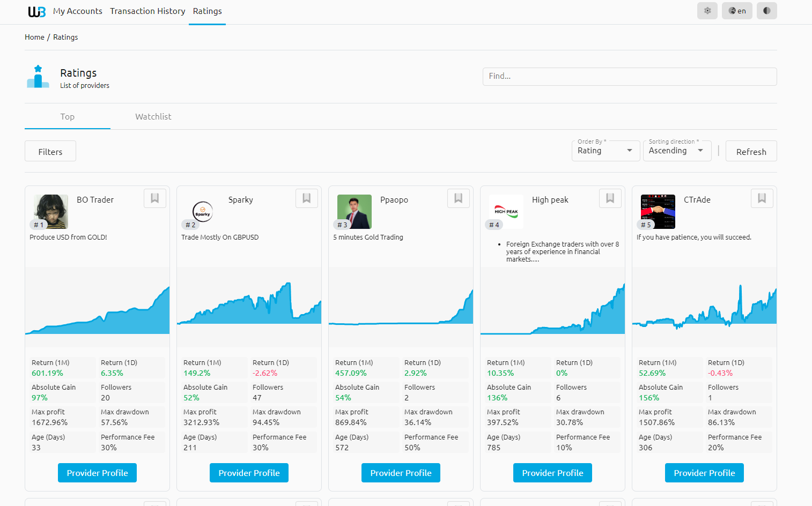812x506 pixels.
Task: Click the WB logo icon
Action: click(x=37, y=11)
